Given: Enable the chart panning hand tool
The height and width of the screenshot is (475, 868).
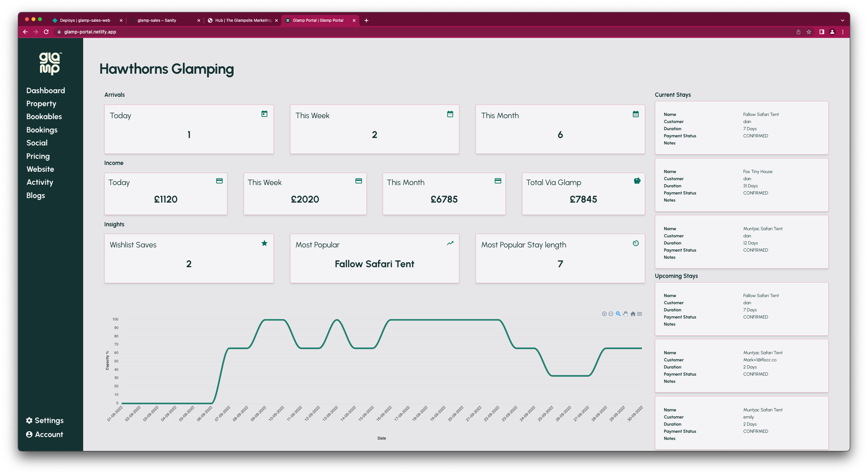Looking at the screenshot, I should 625,314.
